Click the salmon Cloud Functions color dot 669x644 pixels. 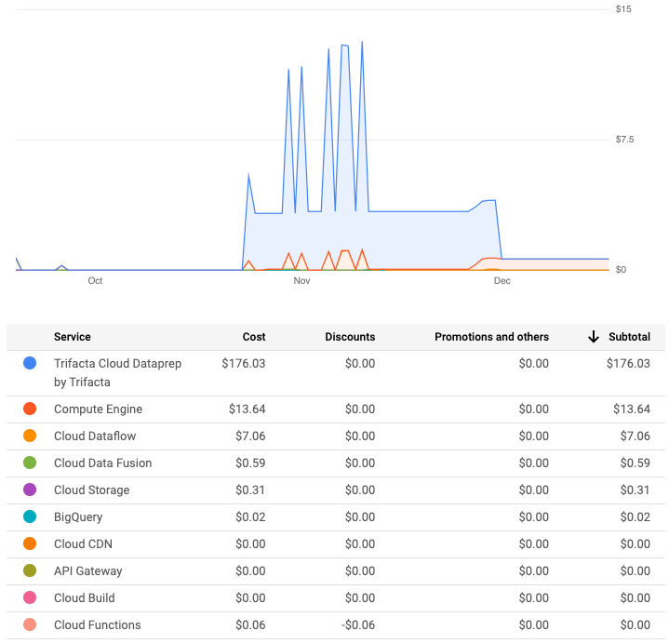pos(30,624)
